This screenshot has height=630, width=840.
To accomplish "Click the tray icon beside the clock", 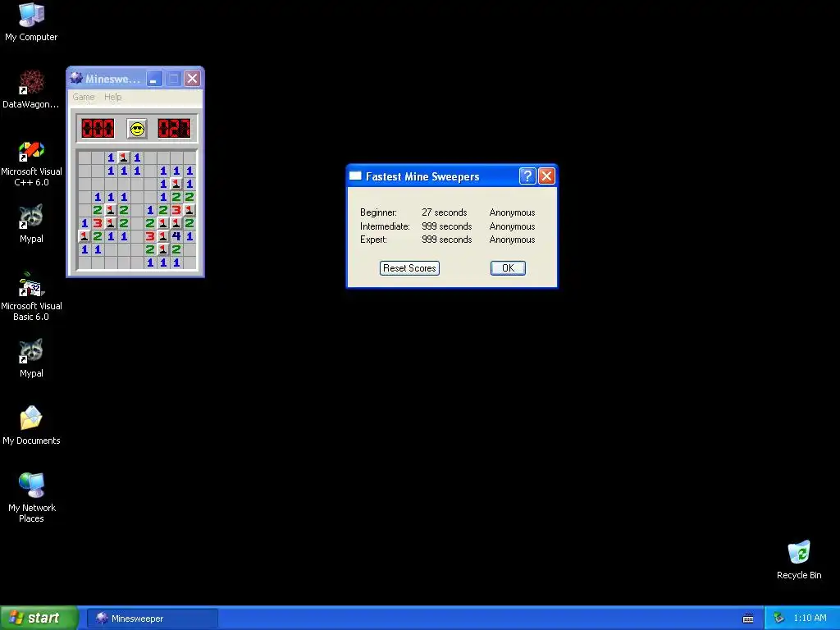I will (778, 619).
